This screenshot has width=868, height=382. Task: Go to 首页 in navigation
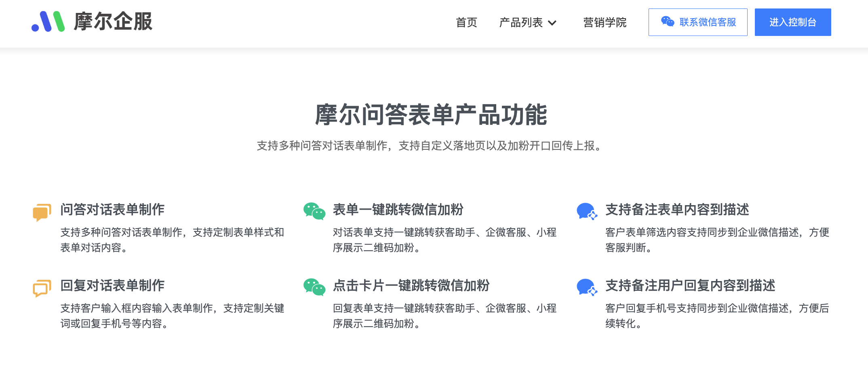(x=466, y=23)
